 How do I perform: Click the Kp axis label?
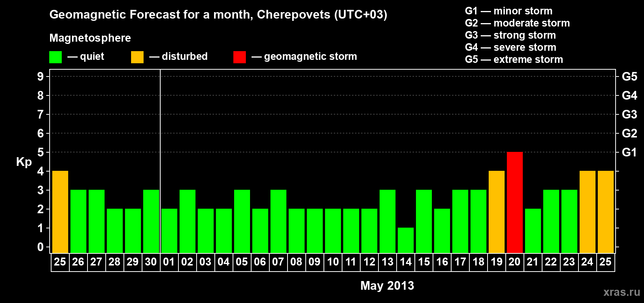[24, 162]
